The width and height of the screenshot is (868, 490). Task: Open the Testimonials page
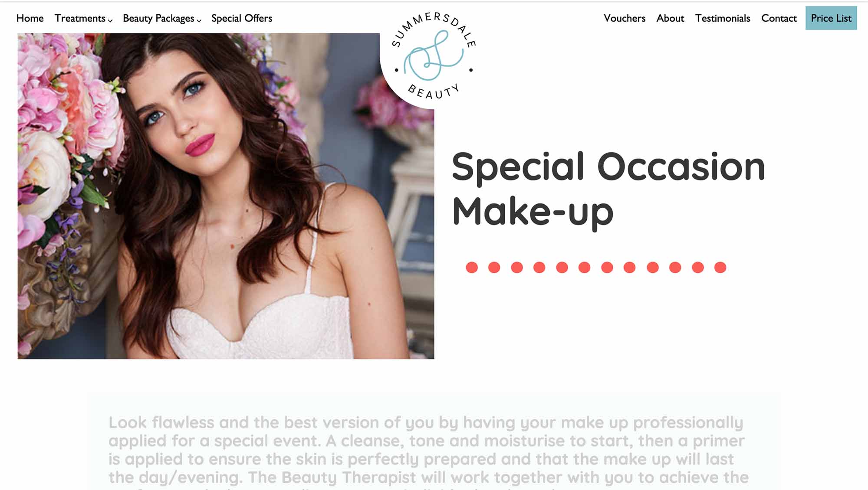click(723, 18)
